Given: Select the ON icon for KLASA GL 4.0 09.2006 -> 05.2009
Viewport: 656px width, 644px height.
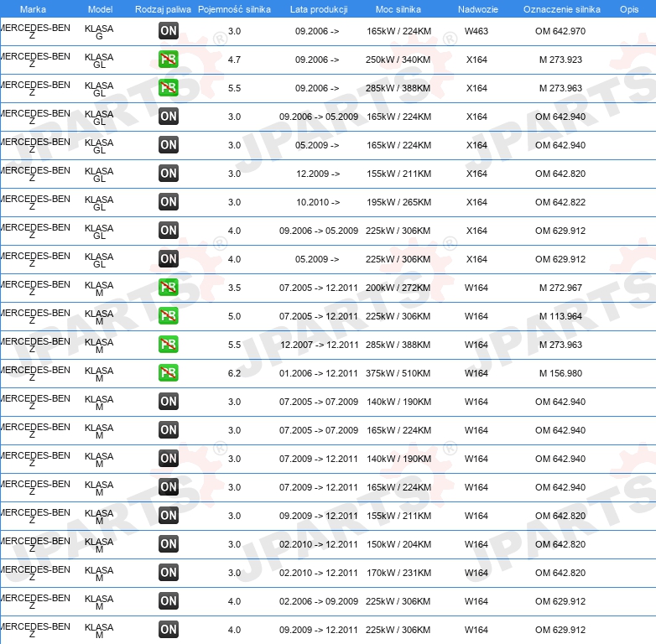Looking at the screenshot, I should [x=169, y=231].
